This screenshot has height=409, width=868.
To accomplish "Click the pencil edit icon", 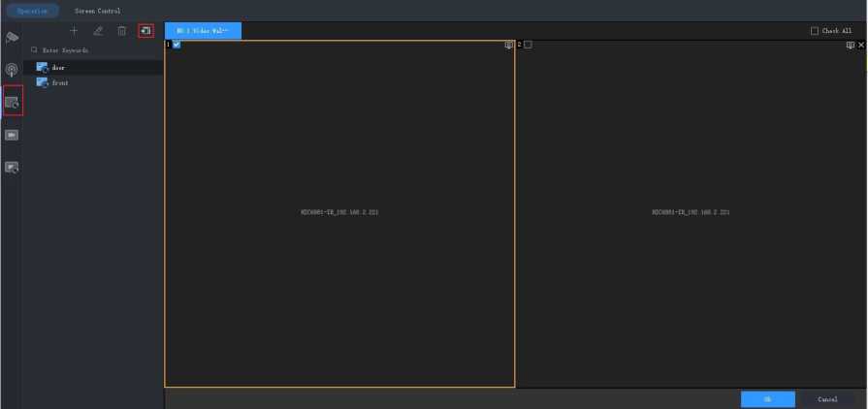I will (98, 31).
